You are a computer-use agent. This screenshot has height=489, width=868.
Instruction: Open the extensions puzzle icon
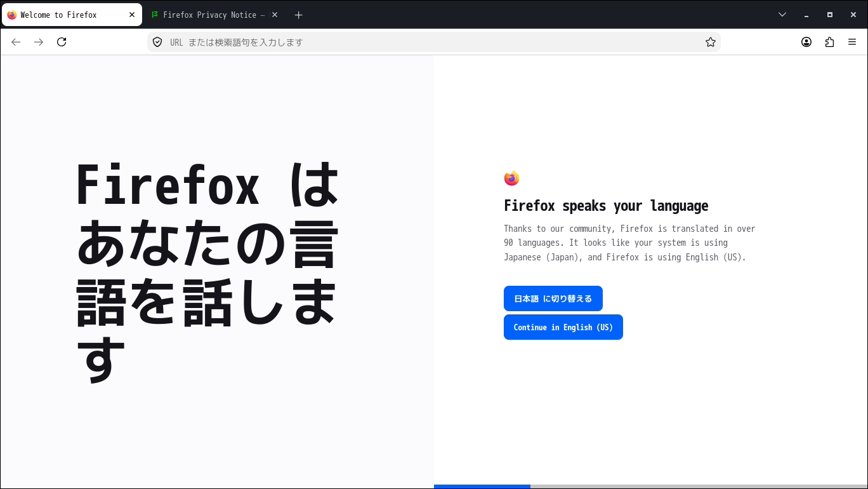coord(829,42)
